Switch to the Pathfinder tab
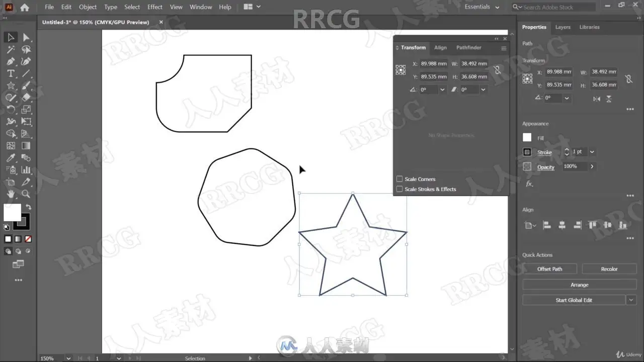 468,48
